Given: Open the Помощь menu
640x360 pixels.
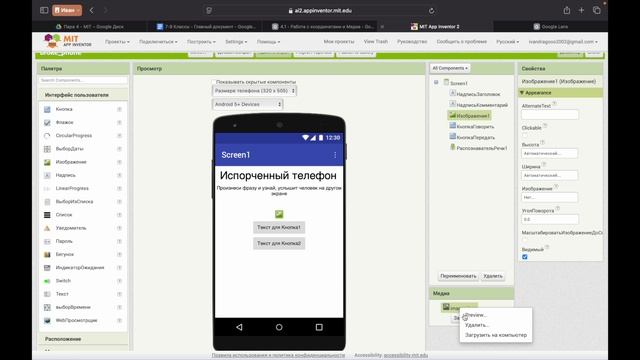Looking at the screenshot, I should (268, 42).
